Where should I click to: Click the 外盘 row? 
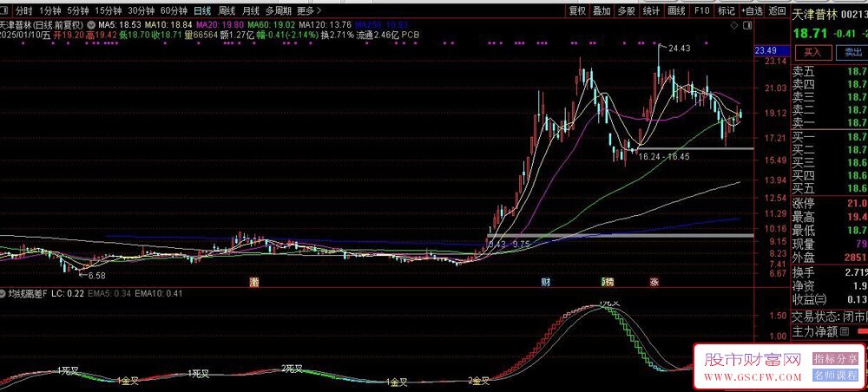click(x=830, y=258)
